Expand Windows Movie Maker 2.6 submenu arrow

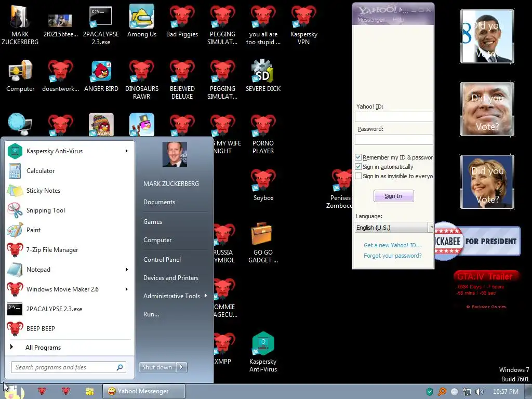click(x=127, y=289)
